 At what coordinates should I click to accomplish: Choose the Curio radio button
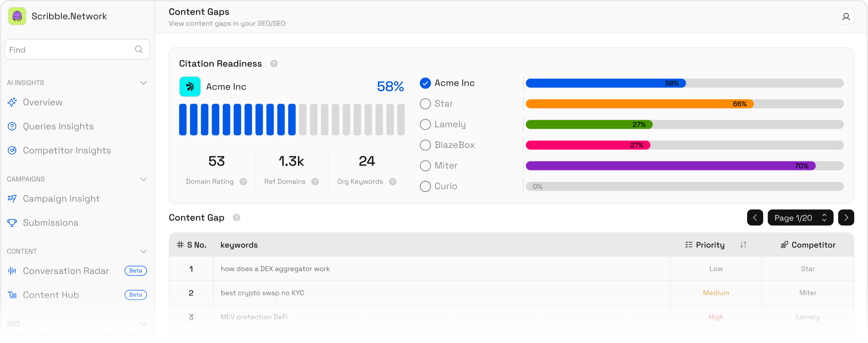[425, 186]
